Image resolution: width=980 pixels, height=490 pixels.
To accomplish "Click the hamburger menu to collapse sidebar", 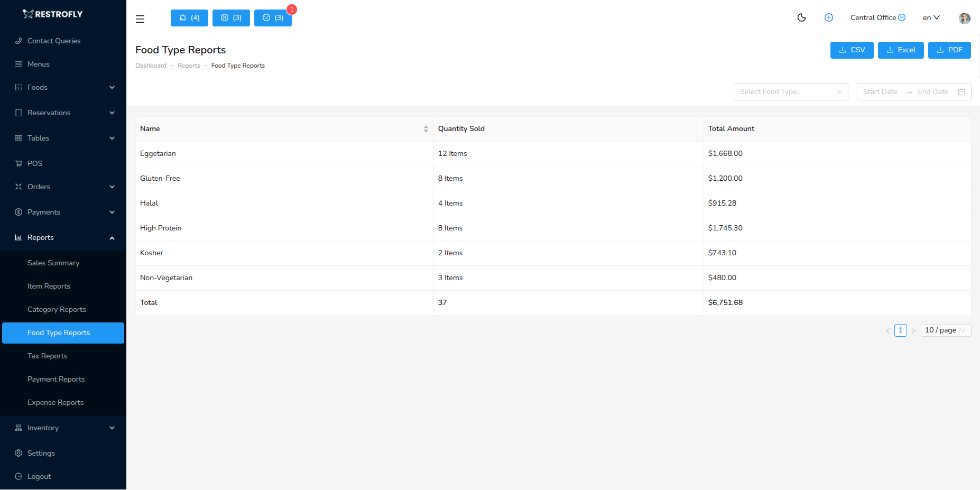I will (140, 19).
